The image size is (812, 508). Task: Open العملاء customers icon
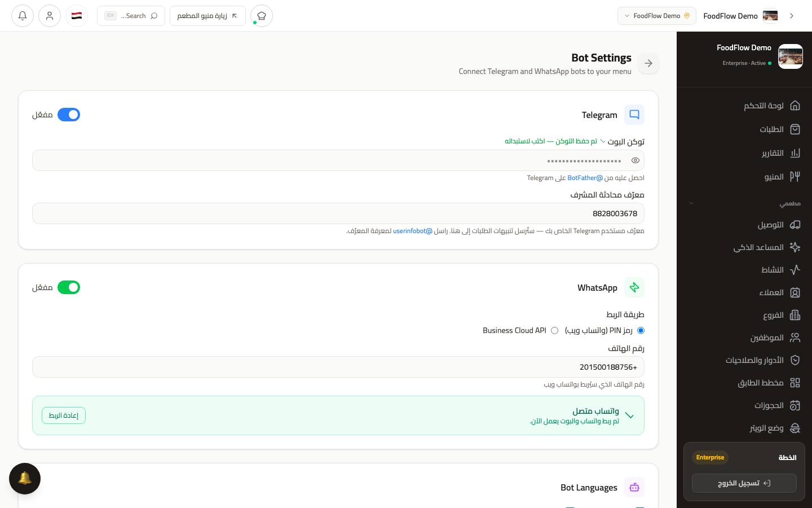[795, 292]
